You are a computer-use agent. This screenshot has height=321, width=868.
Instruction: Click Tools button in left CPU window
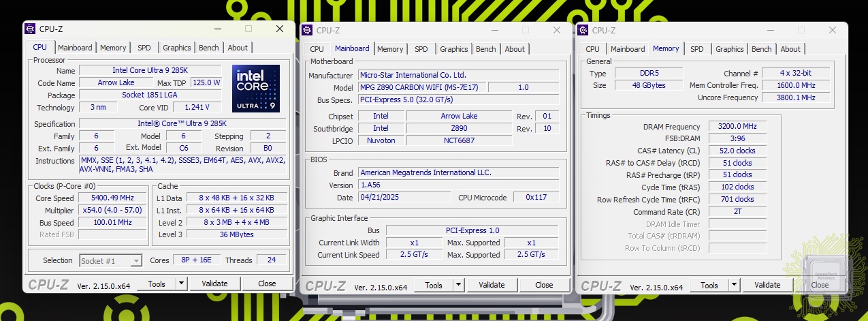(157, 284)
